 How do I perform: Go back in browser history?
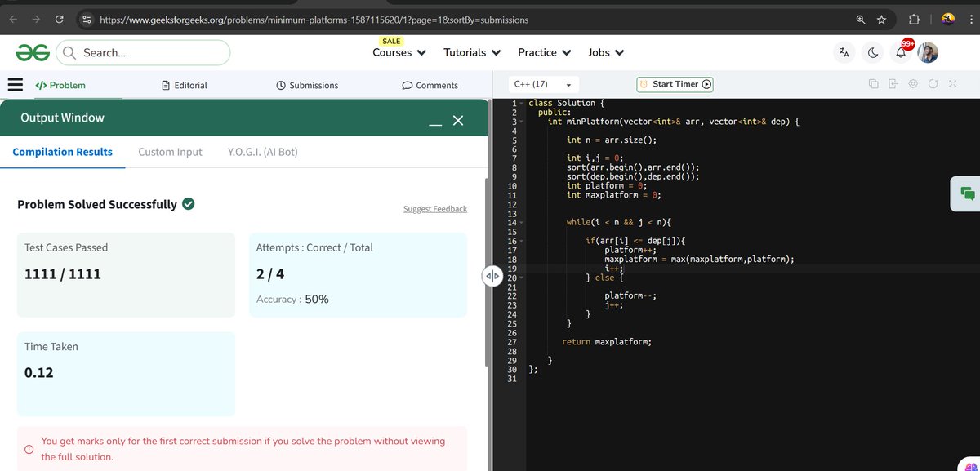pyautogui.click(x=13, y=19)
